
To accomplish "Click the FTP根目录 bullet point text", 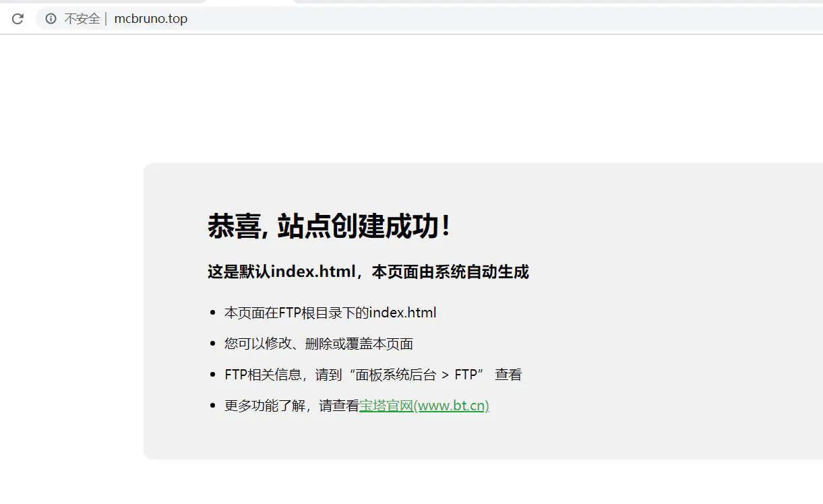I will 330,312.
